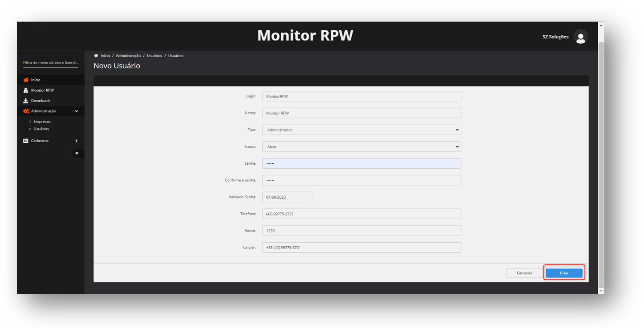Expand the Cadastros menu chevron
The image size is (644, 329).
click(76, 141)
